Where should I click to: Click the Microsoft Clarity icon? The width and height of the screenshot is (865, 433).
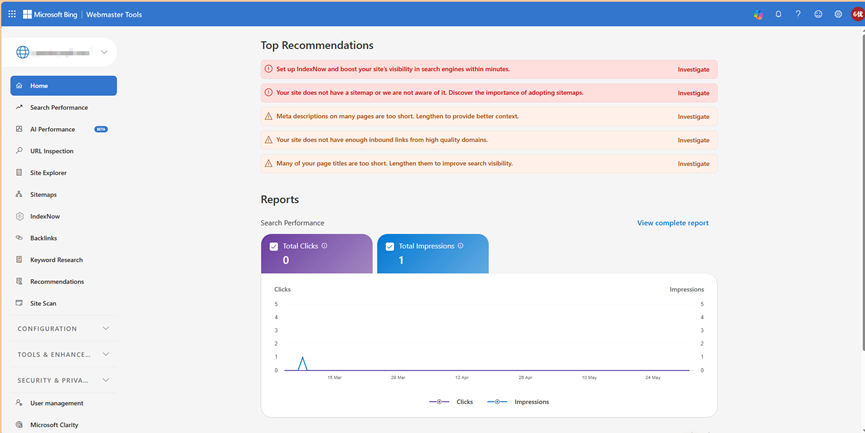(19, 425)
